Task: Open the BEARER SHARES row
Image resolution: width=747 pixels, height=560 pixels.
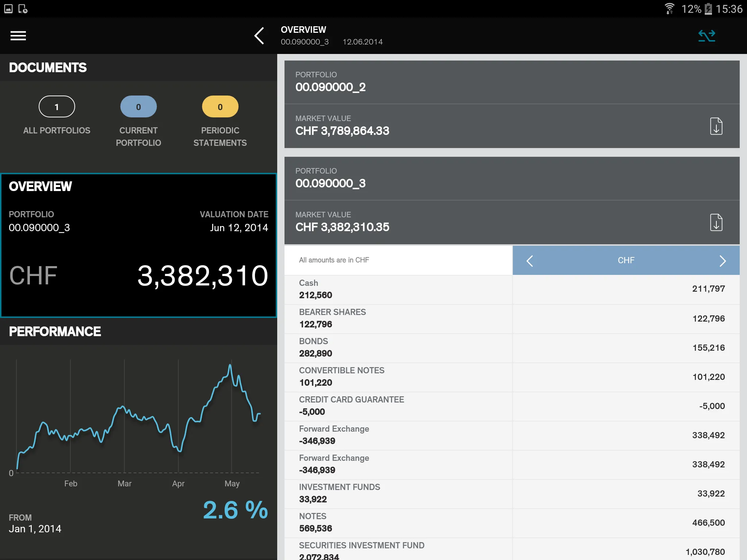Action: click(512, 319)
